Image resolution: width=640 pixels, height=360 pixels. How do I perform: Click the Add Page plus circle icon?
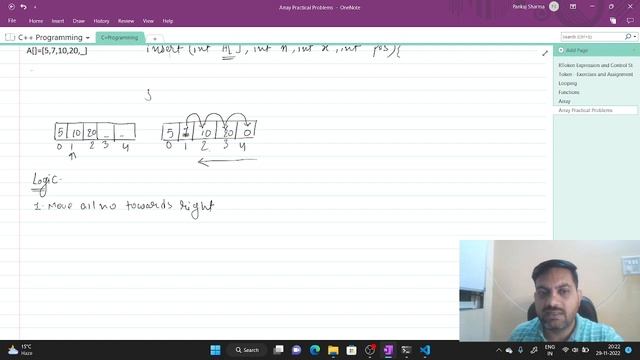[561, 50]
